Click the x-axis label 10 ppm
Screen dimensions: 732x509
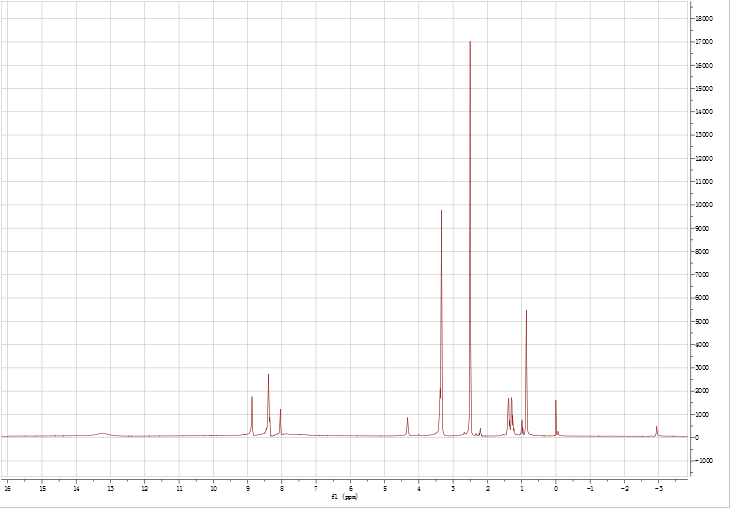pyautogui.click(x=213, y=488)
